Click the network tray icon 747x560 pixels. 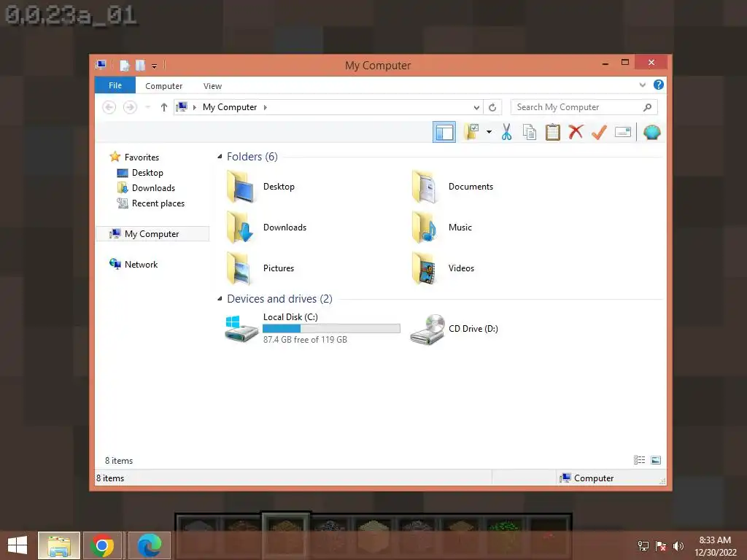click(x=643, y=546)
